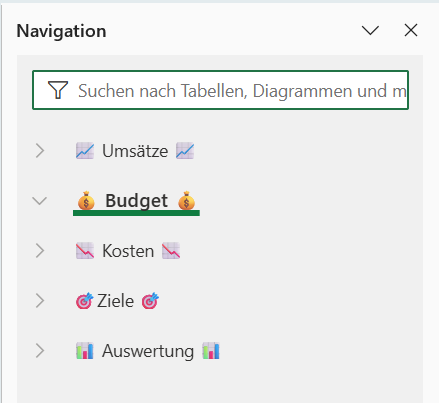
Task: Open the Navigation pane options dropdown
Action: [370, 30]
